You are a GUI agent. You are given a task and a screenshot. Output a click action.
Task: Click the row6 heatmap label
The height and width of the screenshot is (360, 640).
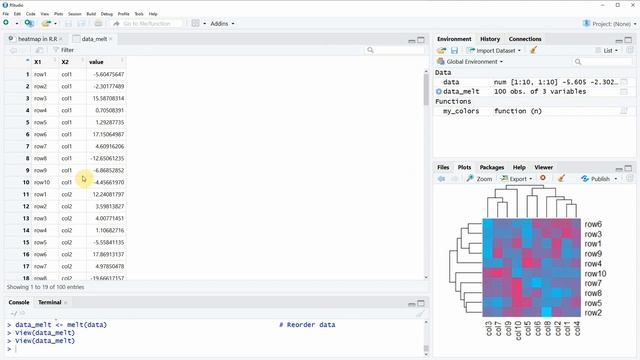click(593, 224)
